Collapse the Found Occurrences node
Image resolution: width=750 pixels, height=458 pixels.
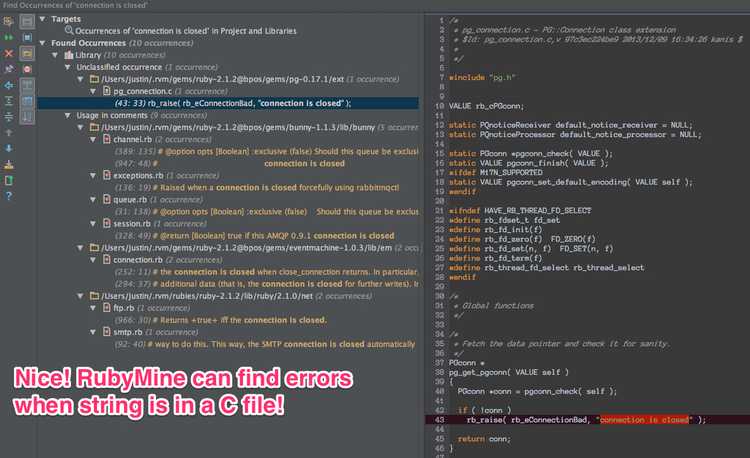(41, 43)
